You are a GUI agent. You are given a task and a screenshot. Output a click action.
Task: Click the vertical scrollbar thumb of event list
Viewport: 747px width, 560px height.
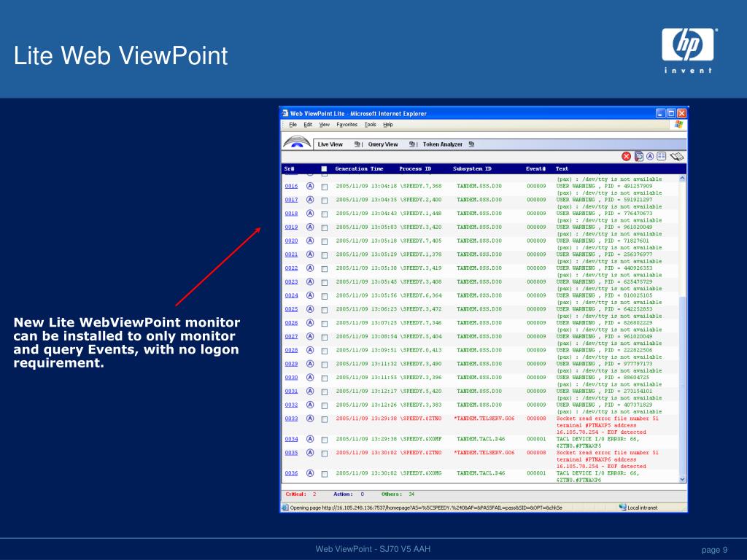pyautogui.click(x=682, y=386)
